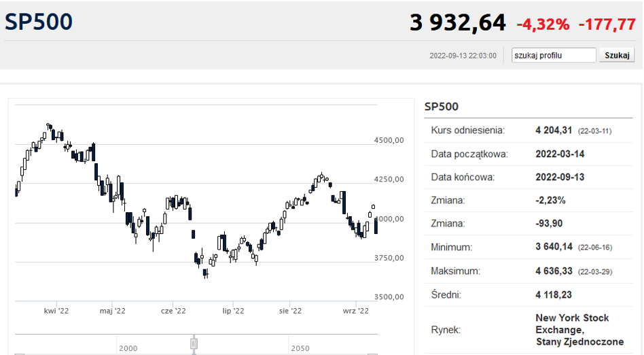This screenshot has height=355, width=644.
Task: Click the 'Data końcowa:' label
Action: pyautogui.click(x=463, y=177)
